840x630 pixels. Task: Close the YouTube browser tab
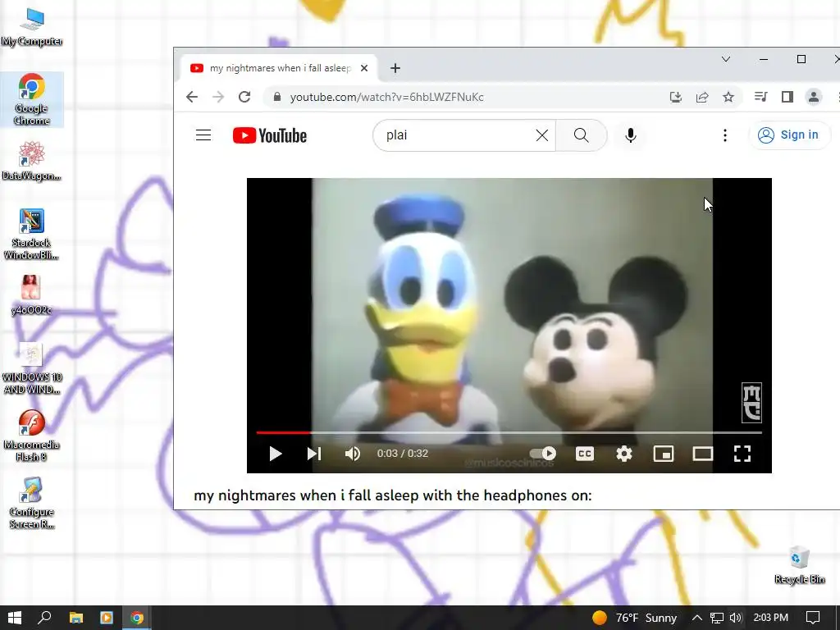[x=364, y=68]
